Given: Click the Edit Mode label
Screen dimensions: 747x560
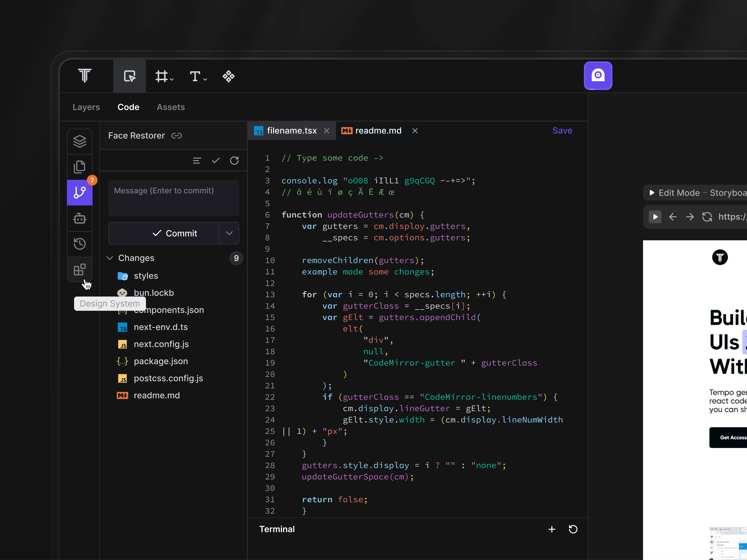Looking at the screenshot, I should tap(679, 193).
